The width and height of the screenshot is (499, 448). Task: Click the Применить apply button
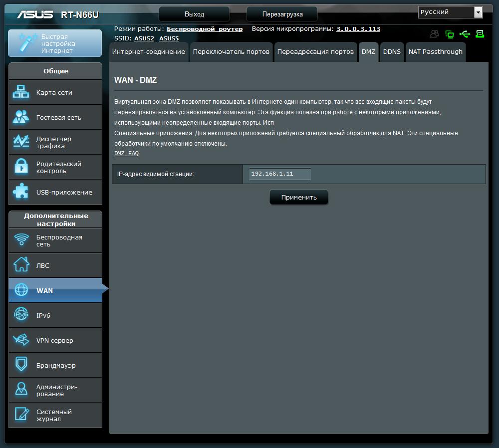(299, 197)
